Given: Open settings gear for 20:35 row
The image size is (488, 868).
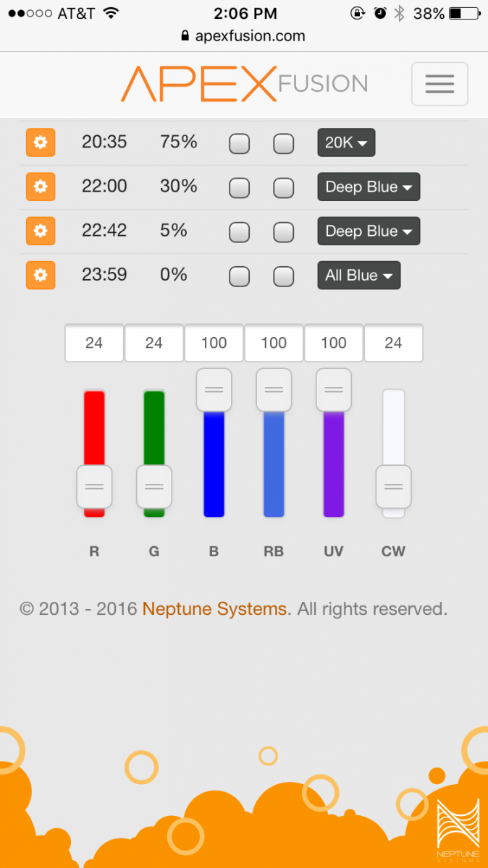Looking at the screenshot, I should point(41,142).
